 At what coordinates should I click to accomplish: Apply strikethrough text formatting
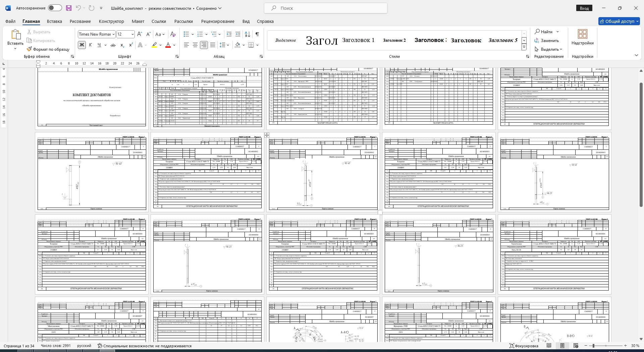[113, 45]
